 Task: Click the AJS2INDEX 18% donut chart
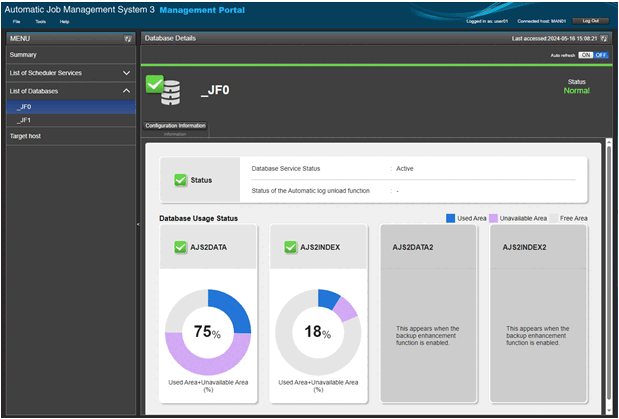tap(317, 333)
